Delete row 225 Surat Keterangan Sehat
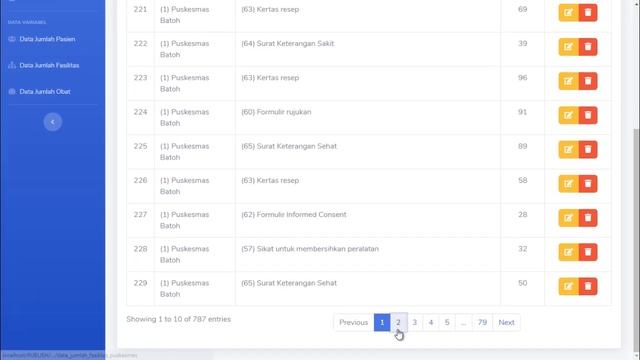The image size is (640, 360). (588, 149)
